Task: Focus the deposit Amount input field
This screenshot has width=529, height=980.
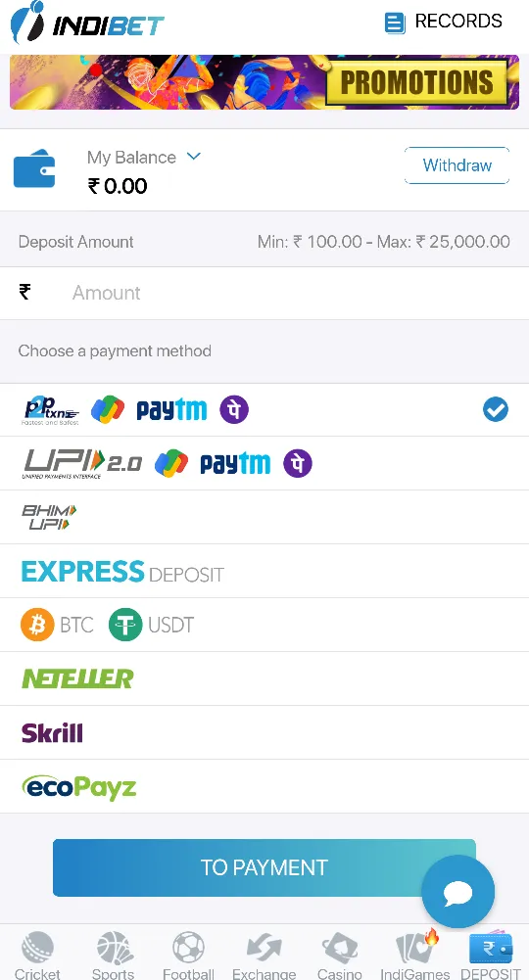Action: (x=264, y=293)
